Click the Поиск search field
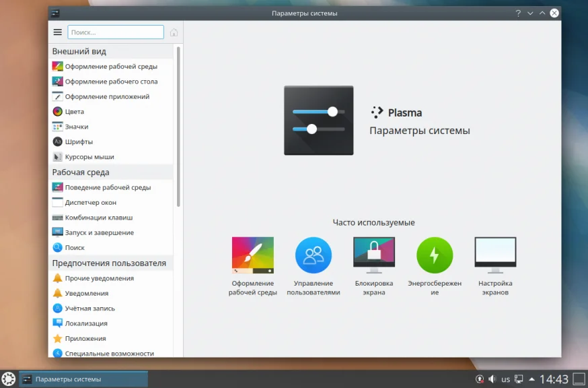This screenshot has width=588, height=388. tap(116, 32)
